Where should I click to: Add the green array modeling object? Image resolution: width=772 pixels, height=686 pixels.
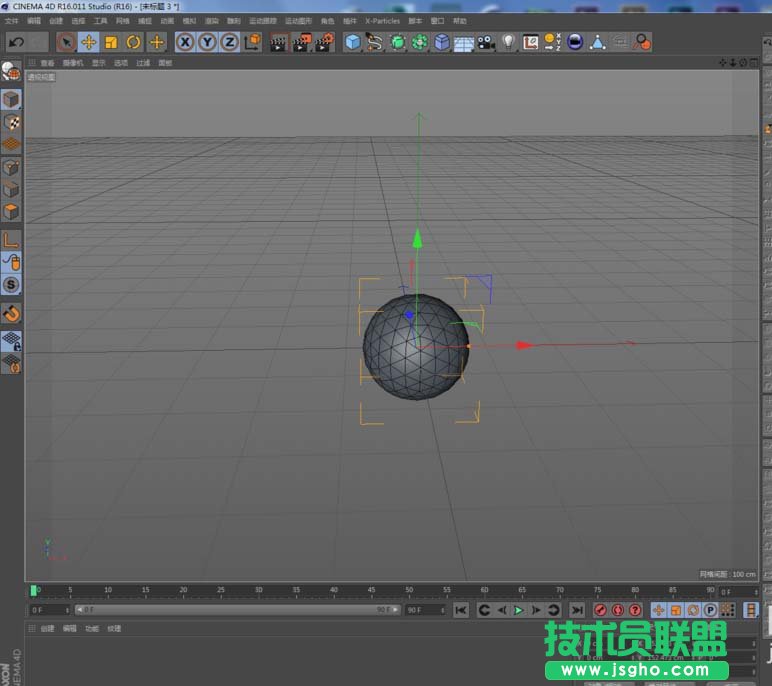419,42
